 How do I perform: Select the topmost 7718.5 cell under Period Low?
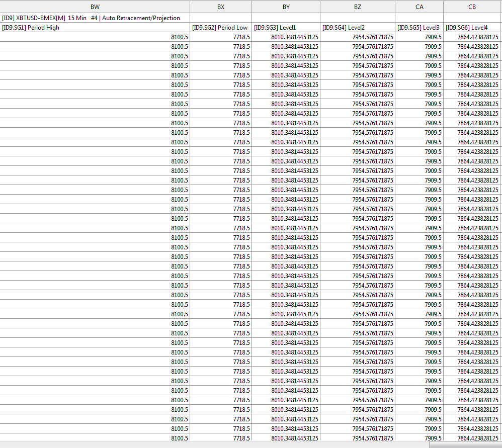click(221, 37)
